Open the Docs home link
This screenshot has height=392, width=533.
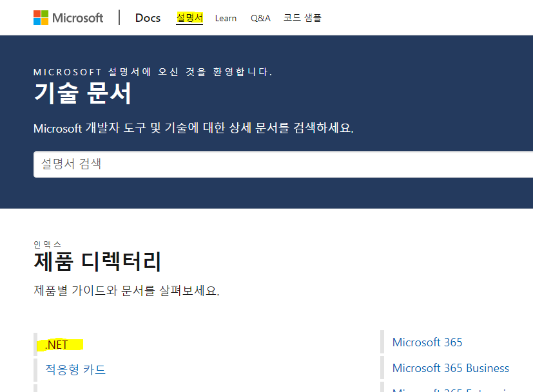click(148, 18)
